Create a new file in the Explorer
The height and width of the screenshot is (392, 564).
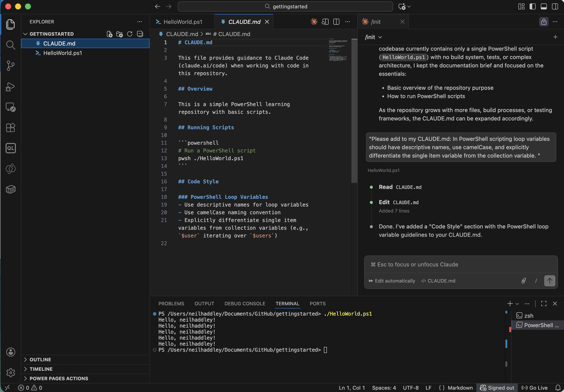point(110,34)
